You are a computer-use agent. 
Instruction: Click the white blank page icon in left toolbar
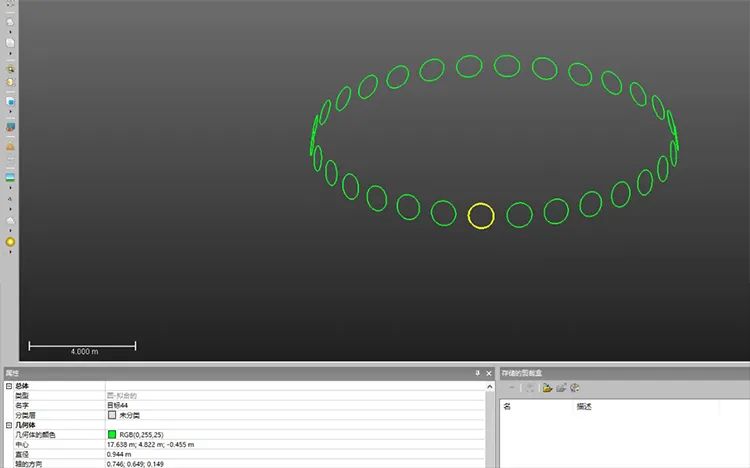point(10,43)
